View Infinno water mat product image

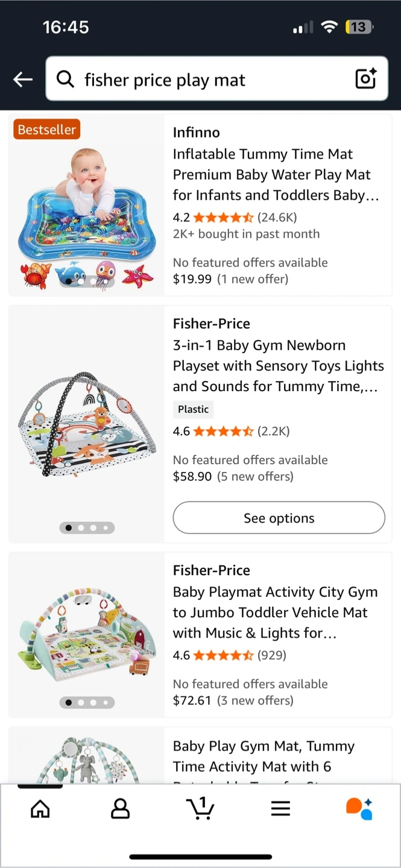pos(87,206)
